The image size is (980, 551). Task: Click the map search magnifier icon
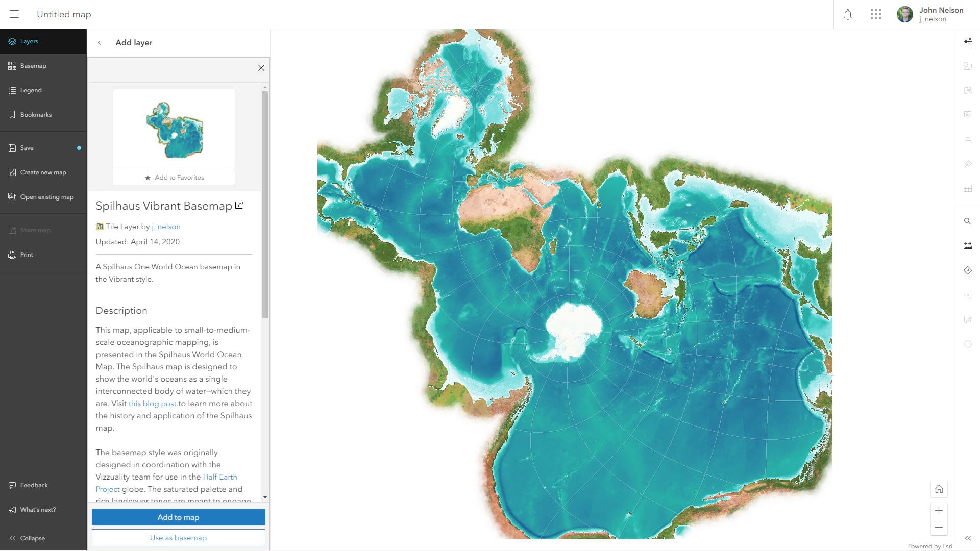click(967, 221)
